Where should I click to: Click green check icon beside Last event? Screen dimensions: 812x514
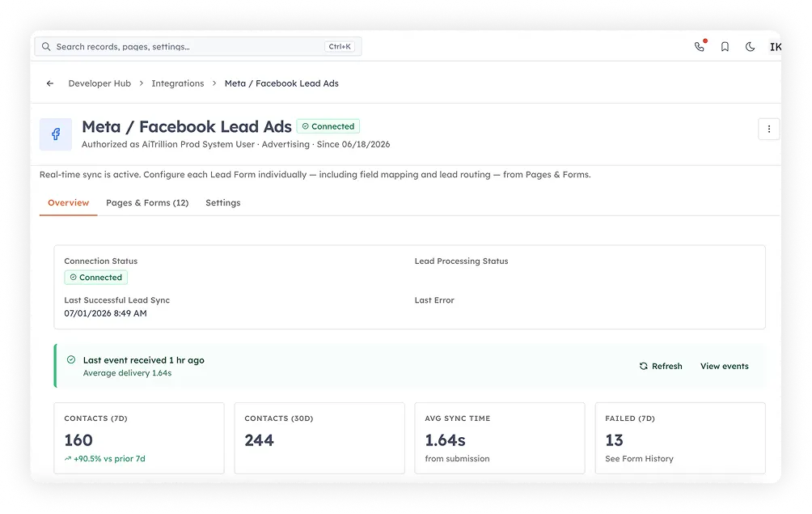[x=71, y=359]
